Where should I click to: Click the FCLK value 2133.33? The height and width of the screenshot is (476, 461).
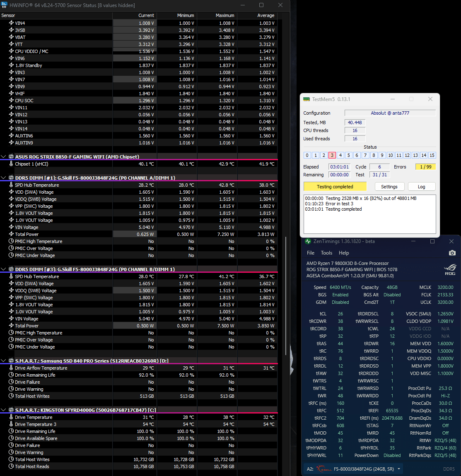click(x=445, y=295)
